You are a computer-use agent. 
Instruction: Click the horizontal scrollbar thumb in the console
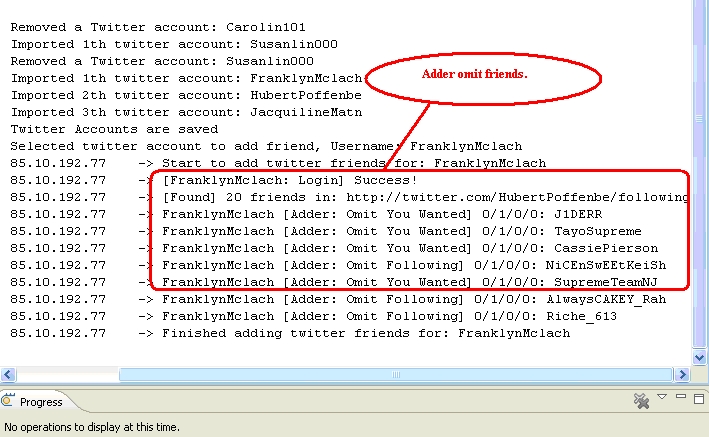point(396,375)
